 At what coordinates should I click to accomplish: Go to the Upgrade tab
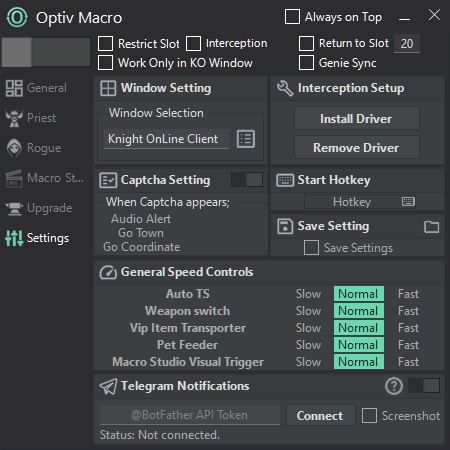click(39, 208)
